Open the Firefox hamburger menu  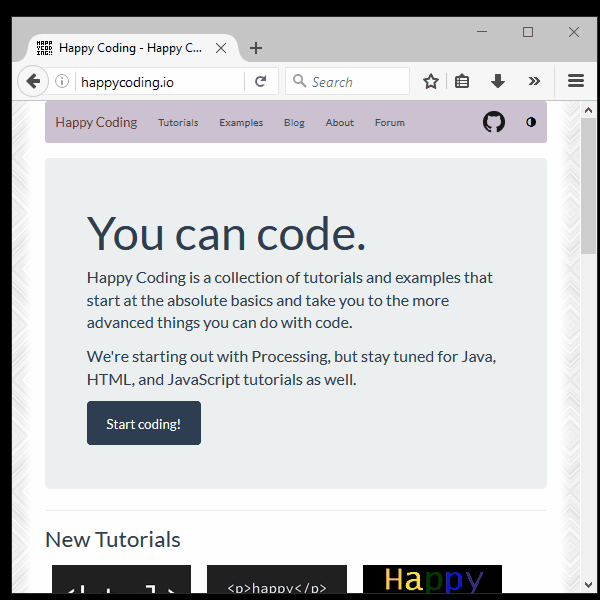point(576,82)
